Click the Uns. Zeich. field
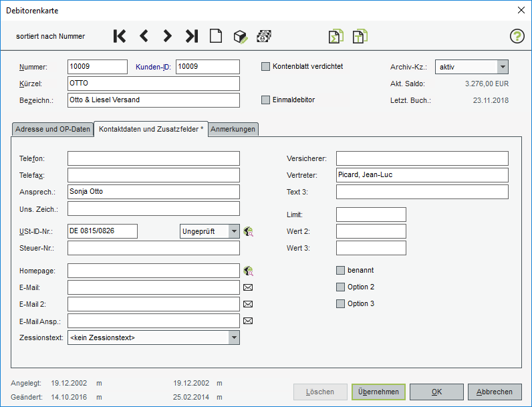 (x=154, y=209)
